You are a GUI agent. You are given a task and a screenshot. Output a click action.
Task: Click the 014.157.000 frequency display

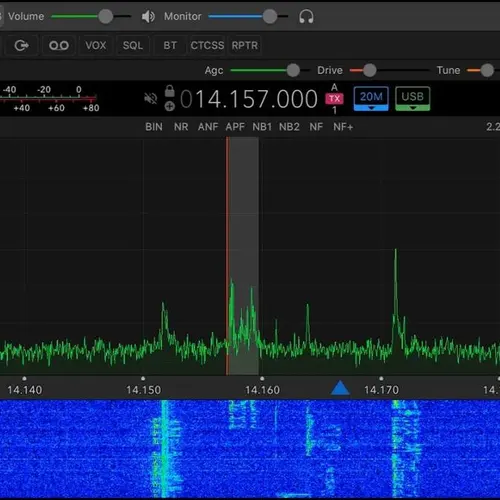click(249, 99)
